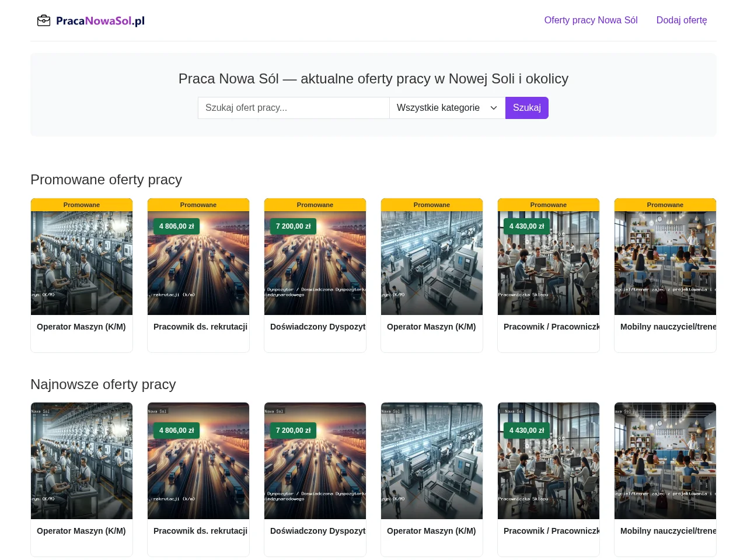This screenshot has height=560, width=747.
Task: Go to the Dodaj ofertę page
Action: [x=682, y=20]
